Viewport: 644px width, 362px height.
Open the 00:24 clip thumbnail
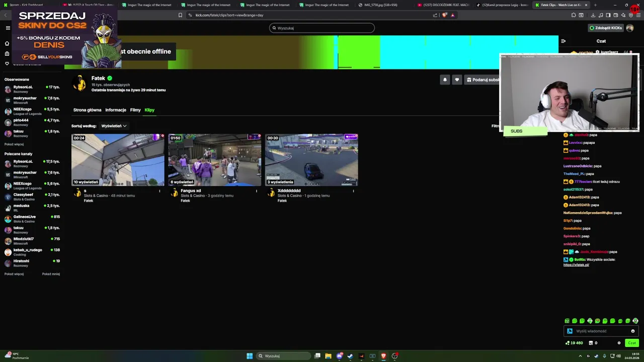point(118,160)
